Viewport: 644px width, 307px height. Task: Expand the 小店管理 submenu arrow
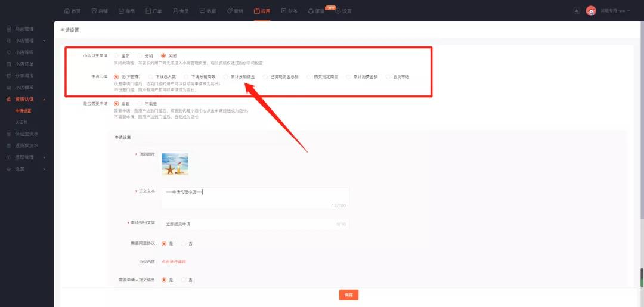pos(44,41)
